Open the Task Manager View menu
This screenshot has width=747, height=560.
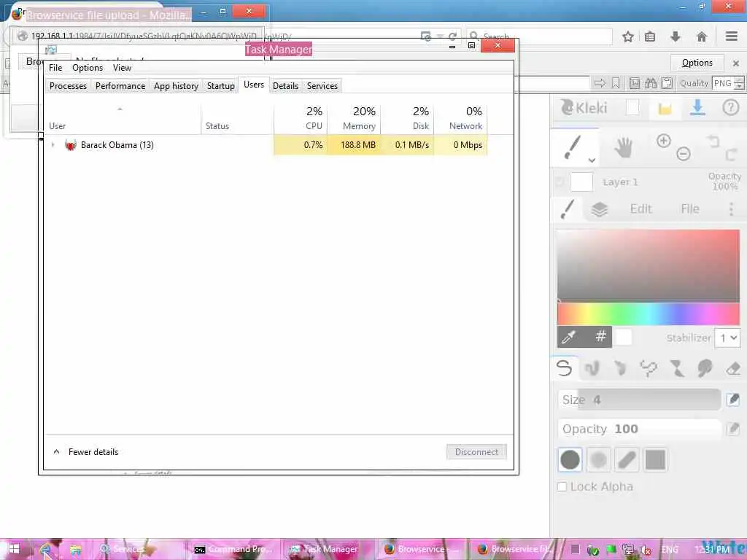[x=122, y=68]
